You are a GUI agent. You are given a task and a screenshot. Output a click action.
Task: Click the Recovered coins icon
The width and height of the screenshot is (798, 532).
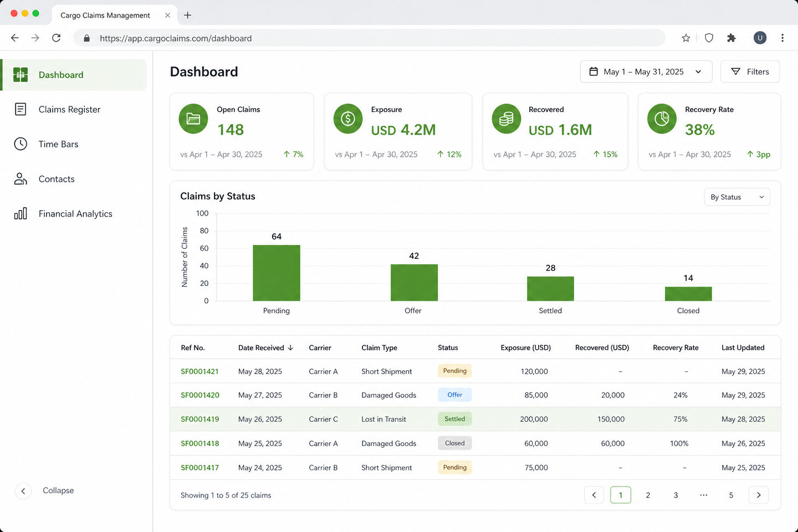pos(507,119)
